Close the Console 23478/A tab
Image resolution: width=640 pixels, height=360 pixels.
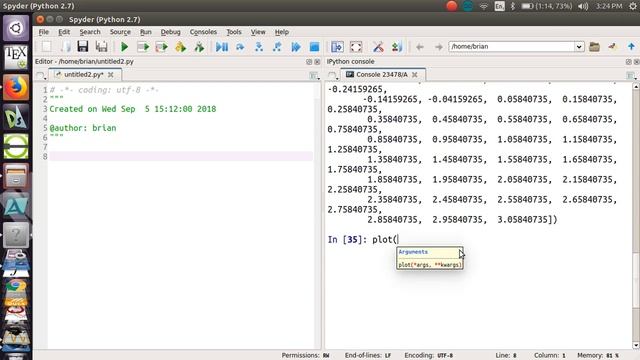coord(415,75)
